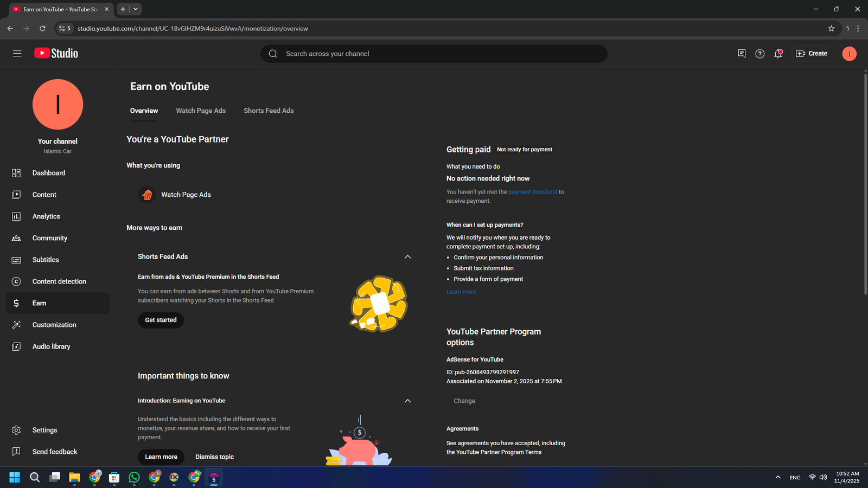Click Send feedback in the sidebar
The height and width of the screenshot is (488, 868).
click(58, 452)
